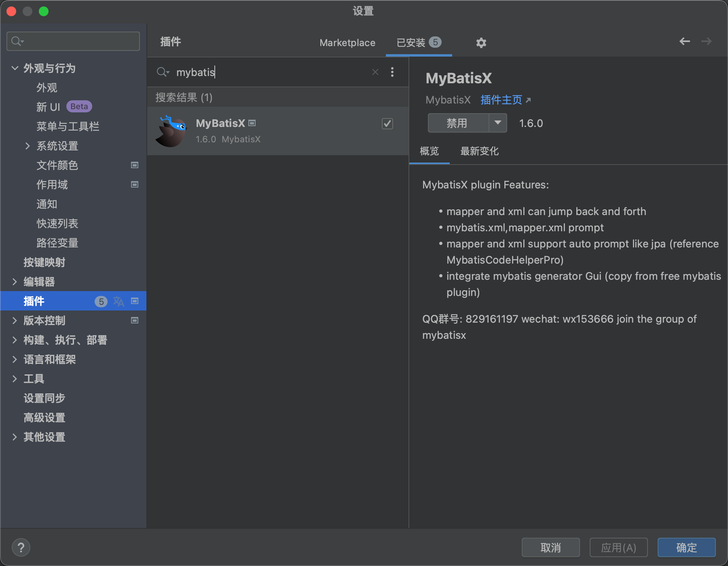
Task: Click the plugin settings gear icon
Action: tap(481, 42)
